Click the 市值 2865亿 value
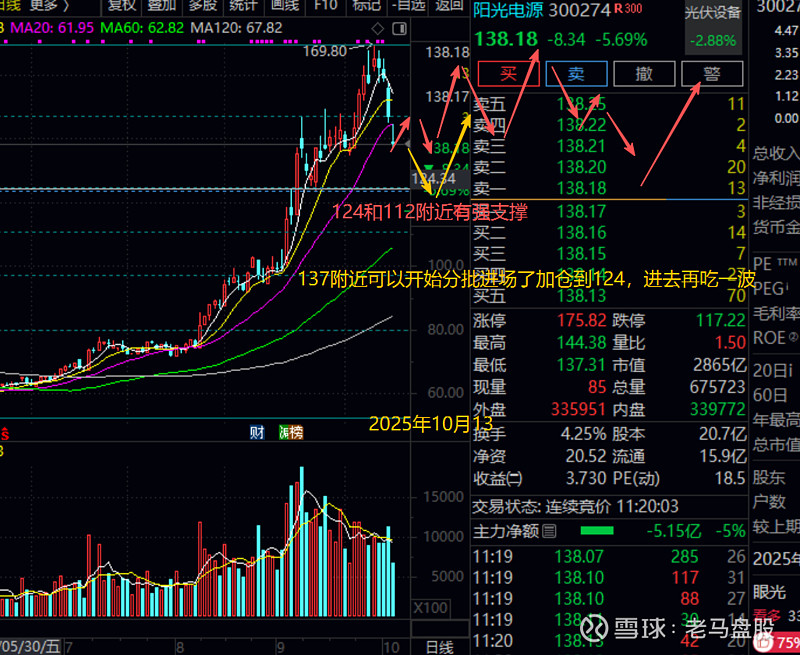 [x=719, y=365]
